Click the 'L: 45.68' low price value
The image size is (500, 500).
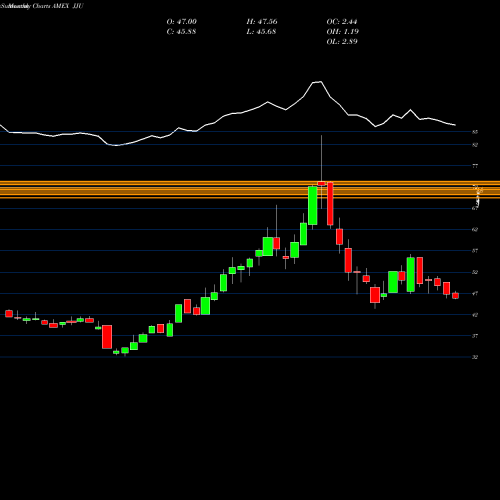click(x=261, y=32)
